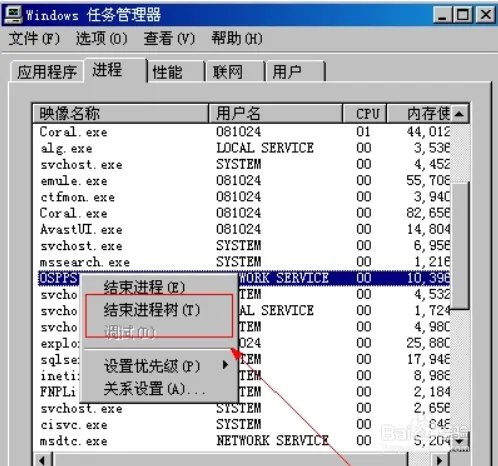Switch to the 应用程序 tab
The width and height of the screenshot is (498, 466).
(47, 72)
